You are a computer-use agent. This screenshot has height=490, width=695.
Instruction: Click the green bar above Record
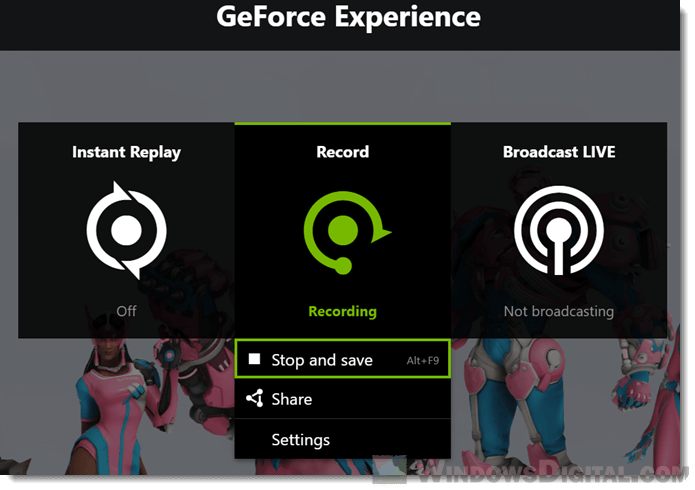click(343, 124)
